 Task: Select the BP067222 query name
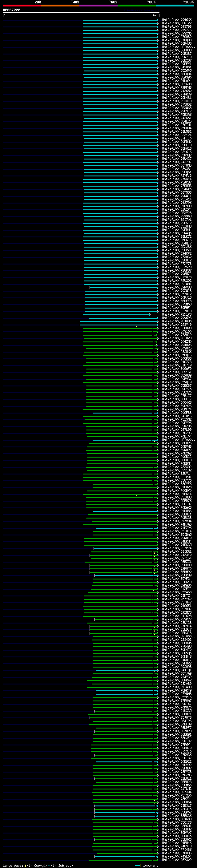click(x=11, y=10)
